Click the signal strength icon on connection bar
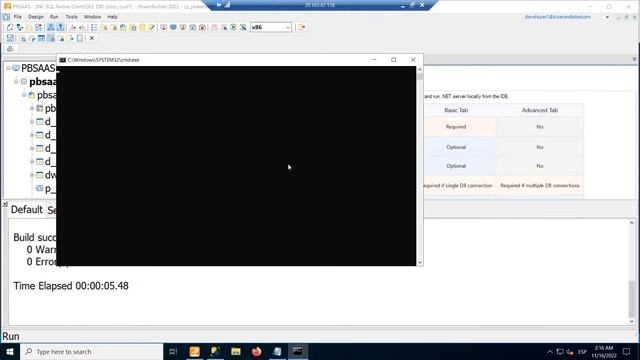Image resolution: width=640 pixels, height=360 pixels. (227, 5)
